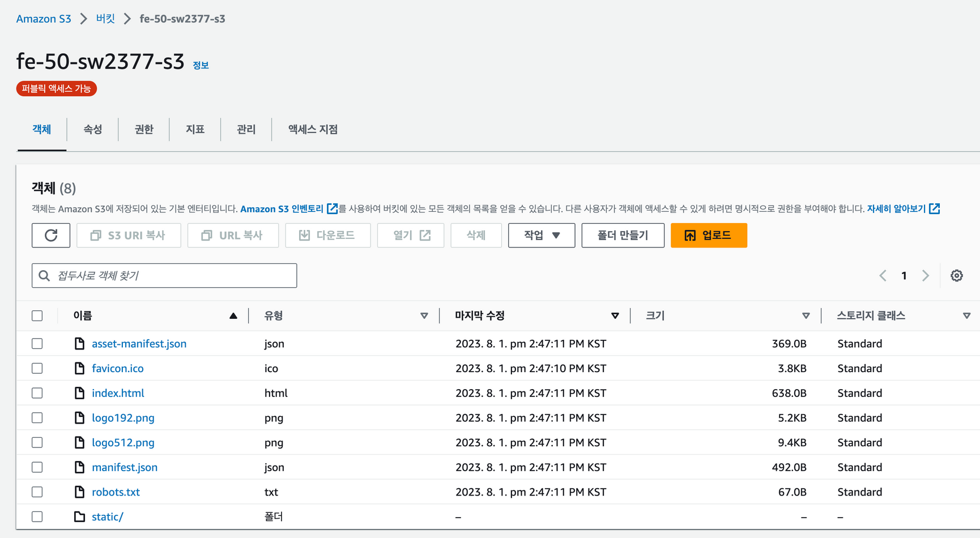Open table preferences gear icon

957,276
